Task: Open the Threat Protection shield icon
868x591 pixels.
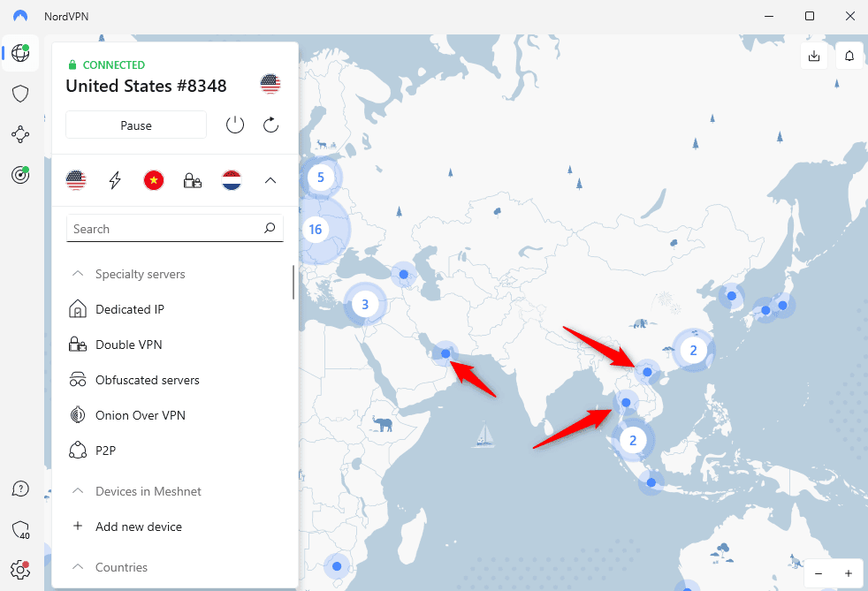Action: [20, 94]
